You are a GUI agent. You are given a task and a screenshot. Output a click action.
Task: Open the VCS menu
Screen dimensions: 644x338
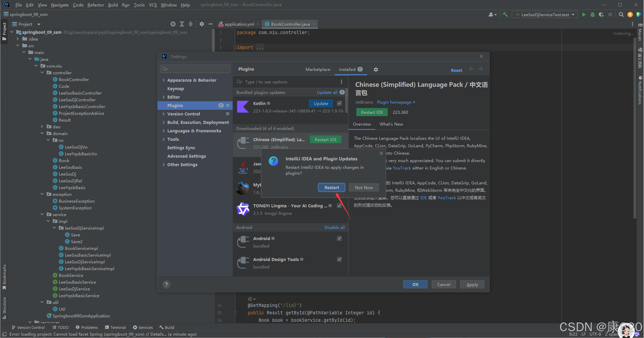click(153, 5)
